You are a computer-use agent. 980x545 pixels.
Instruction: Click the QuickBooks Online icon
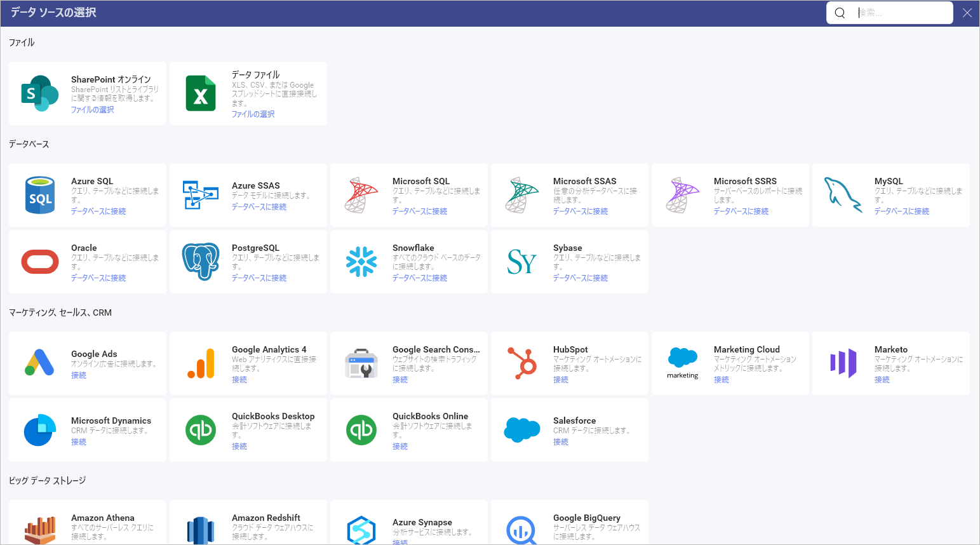click(x=361, y=430)
